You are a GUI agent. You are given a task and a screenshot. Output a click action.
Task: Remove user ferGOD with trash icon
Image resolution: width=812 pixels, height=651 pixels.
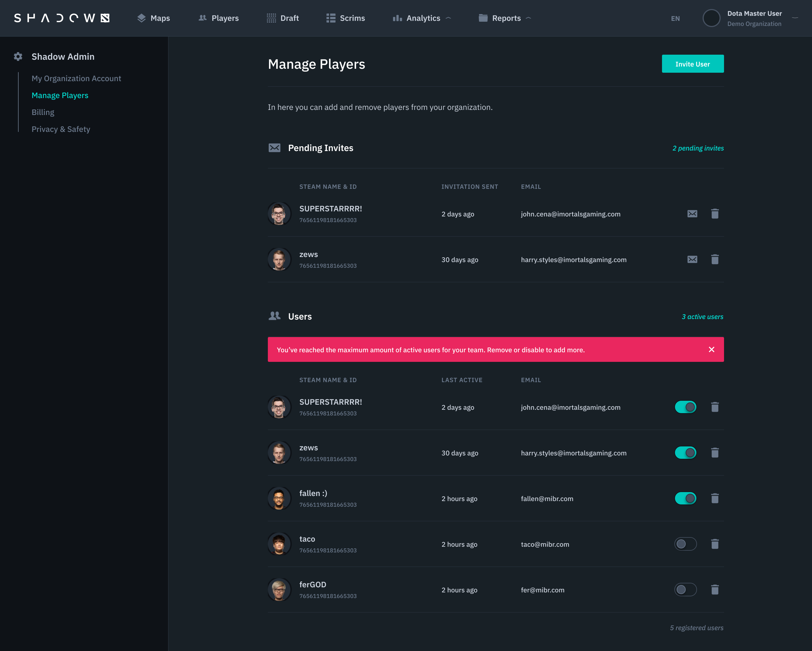coord(714,590)
